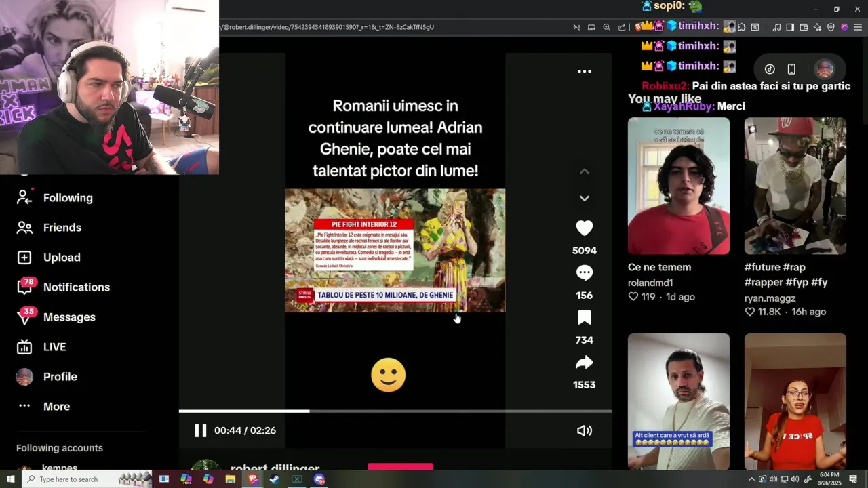Click the '#future #rap #rapper' caption
Viewport: 868px width, 488px height.
786,274
